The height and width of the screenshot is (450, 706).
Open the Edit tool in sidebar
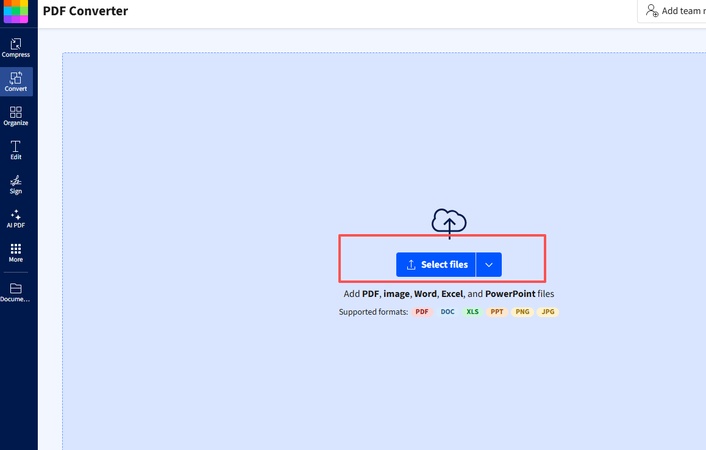[16, 150]
